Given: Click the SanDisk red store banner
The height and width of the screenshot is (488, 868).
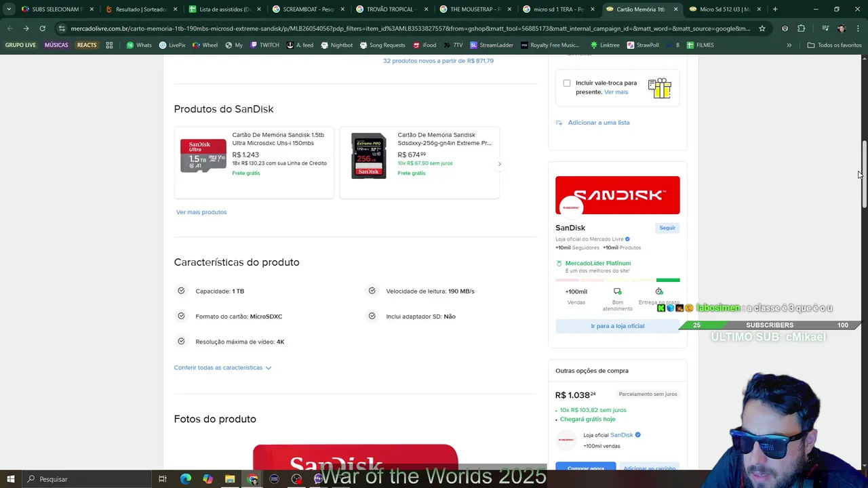Looking at the screenshot, I should tap(617, 195).
